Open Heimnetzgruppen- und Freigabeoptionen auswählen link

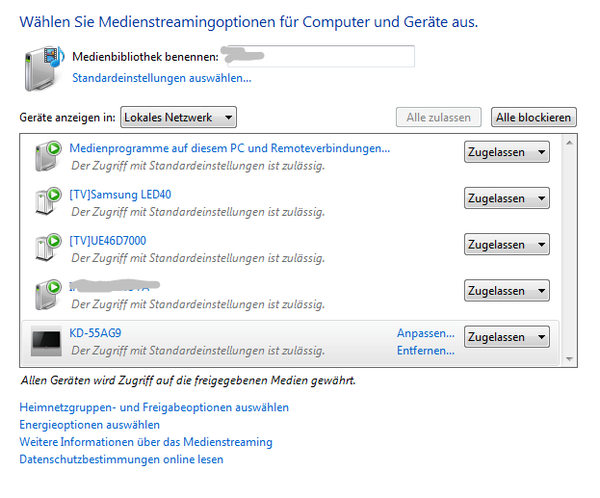pyautogui.click(x=154, y=408)
